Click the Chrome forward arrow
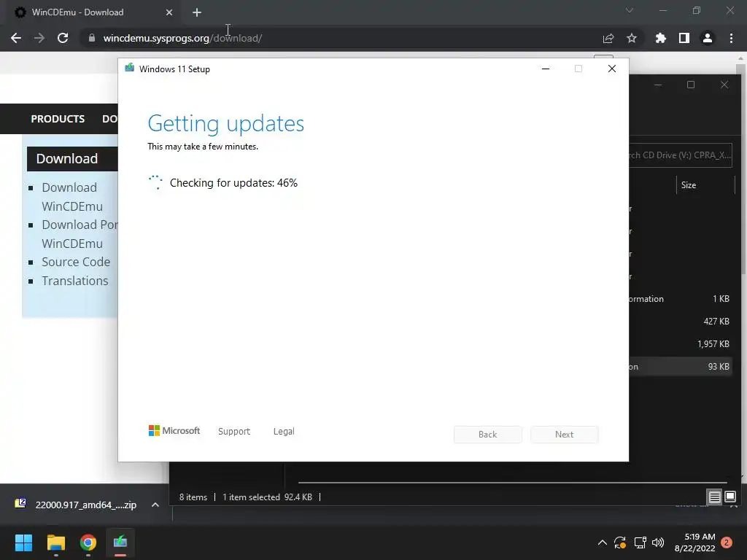The height and width of the screenshot is (560, 747). [x=39, y=38]
